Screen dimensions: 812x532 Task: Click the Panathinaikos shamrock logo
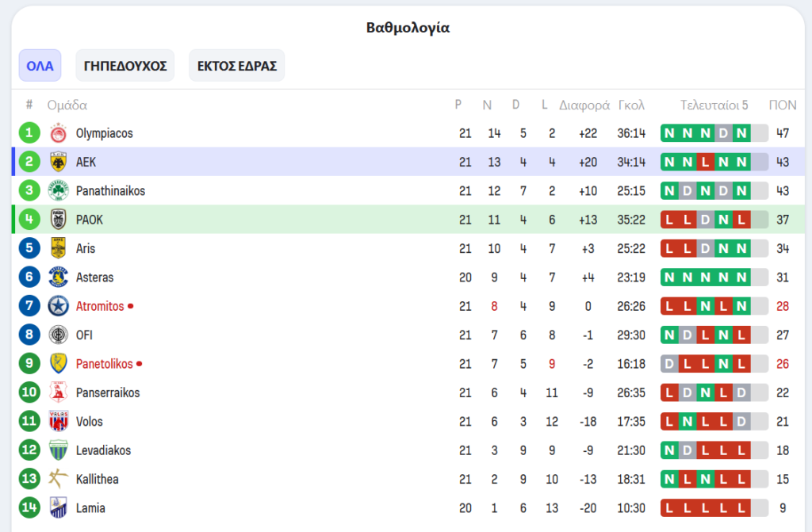(58, 191)
